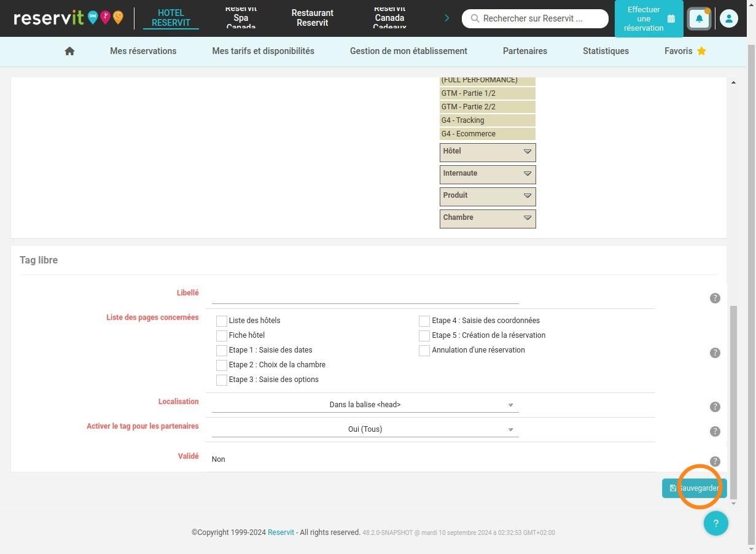Expand the Internaute variables dropdown
Viewport: 756px width, 554px height.
pos(488,174)
